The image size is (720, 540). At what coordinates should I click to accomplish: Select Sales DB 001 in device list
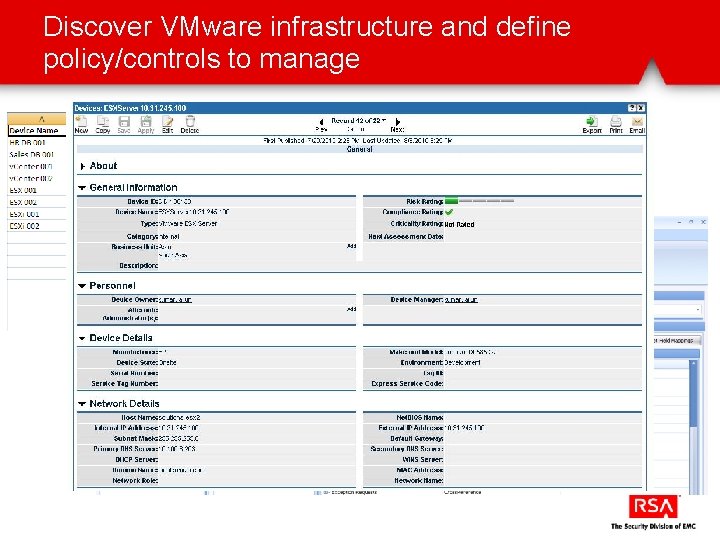(x=31, y=155)
